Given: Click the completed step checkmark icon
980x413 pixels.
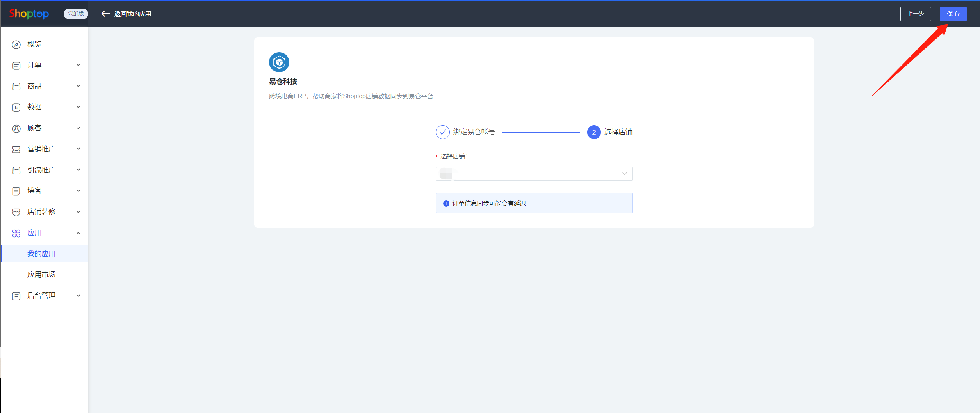Looking at the screenshot, I should pyautogui.click(x=442, y=132).
